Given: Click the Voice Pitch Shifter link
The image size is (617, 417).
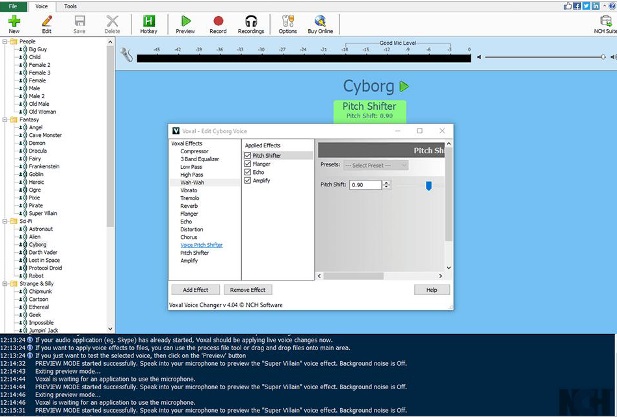Looking at the screenshot, I should (x=201, y=245).
